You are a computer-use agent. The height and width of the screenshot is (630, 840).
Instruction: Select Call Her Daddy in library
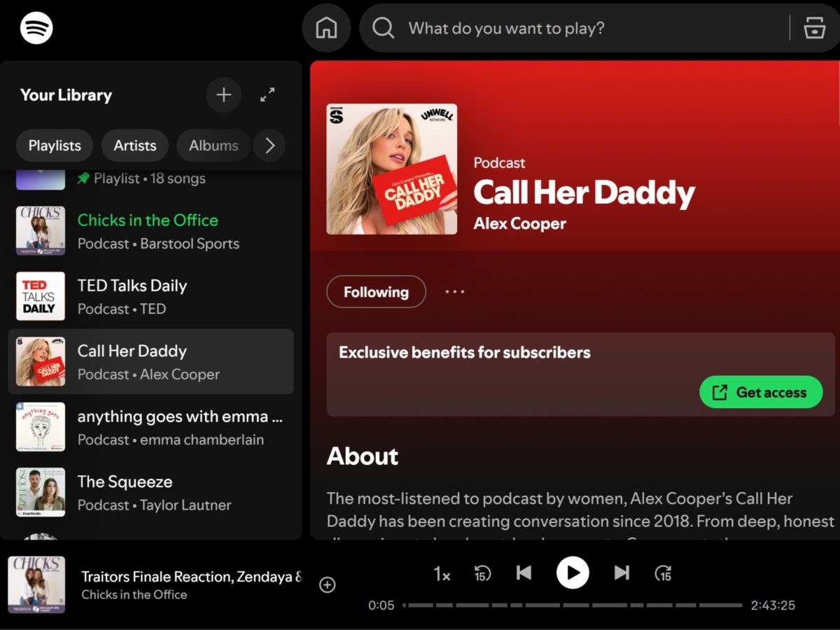pos(150,362)
